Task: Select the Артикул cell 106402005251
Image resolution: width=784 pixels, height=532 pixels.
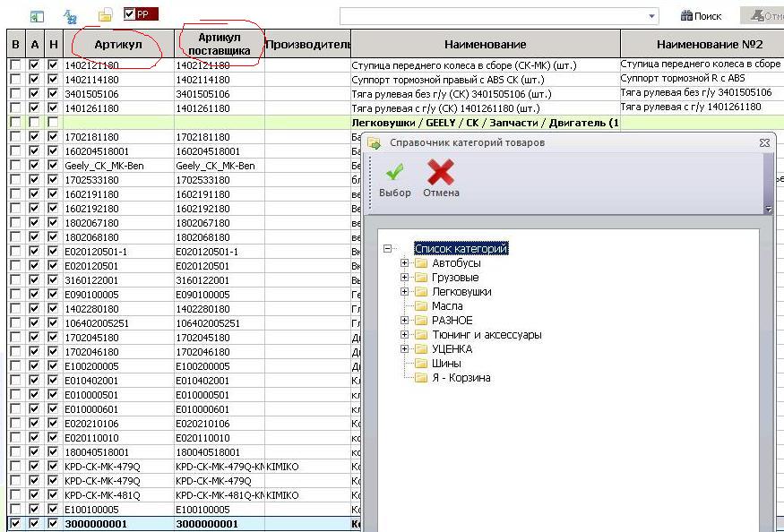Action: (118, 323)
